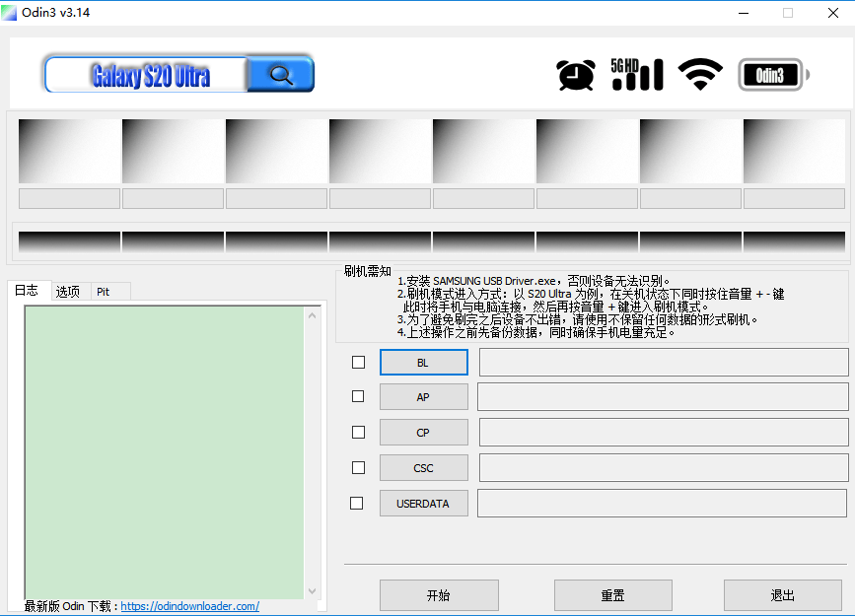Switch to the 日志 tab

tap(29, 291)
